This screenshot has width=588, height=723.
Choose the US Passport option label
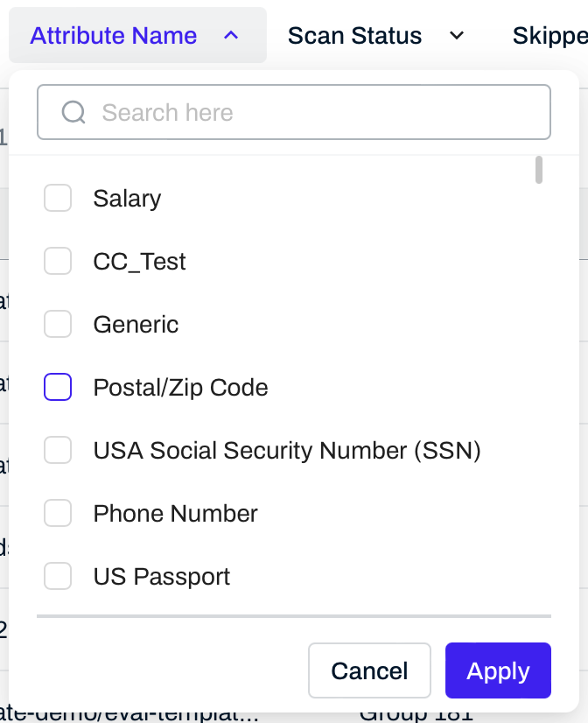[x=162, y=577]
